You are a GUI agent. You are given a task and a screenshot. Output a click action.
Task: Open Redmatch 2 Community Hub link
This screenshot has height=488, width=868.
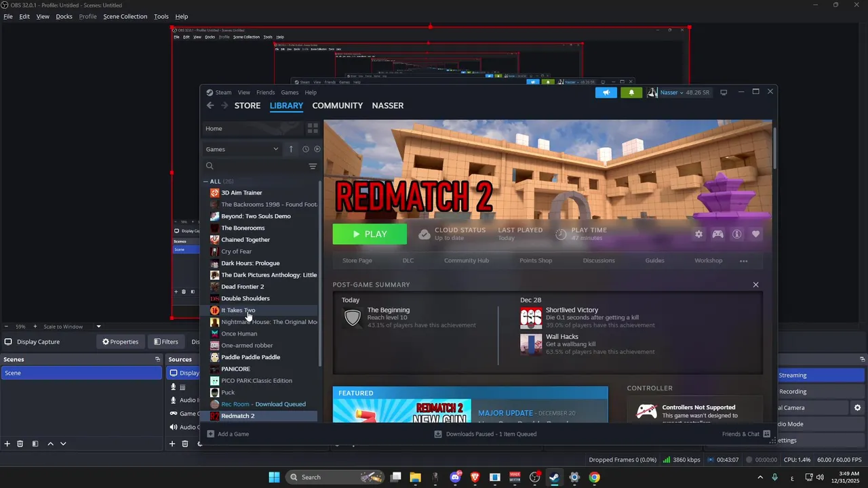[x=467, y=261]
